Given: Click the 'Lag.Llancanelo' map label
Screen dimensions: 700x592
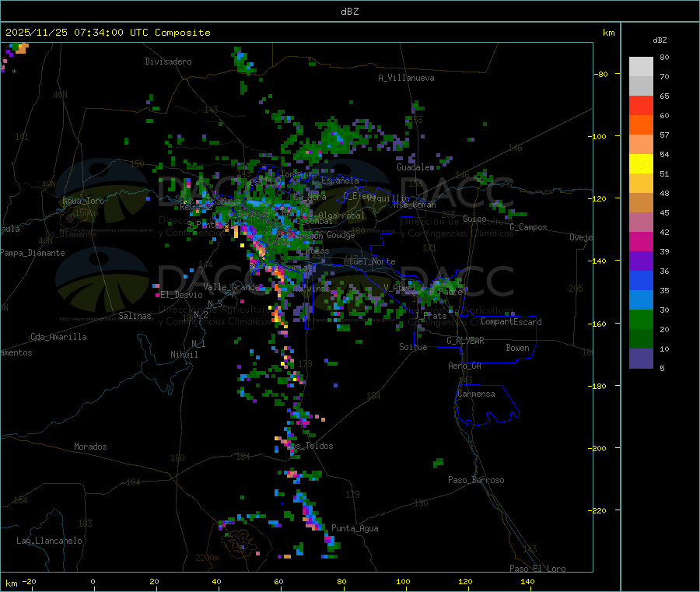Looking at the screenshot, I should tap(50, 541).
